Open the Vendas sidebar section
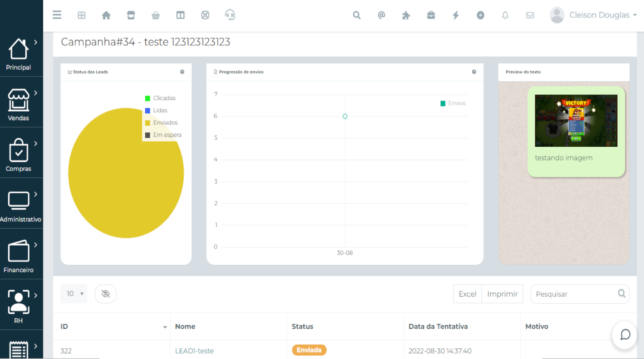 click(18, 105)
